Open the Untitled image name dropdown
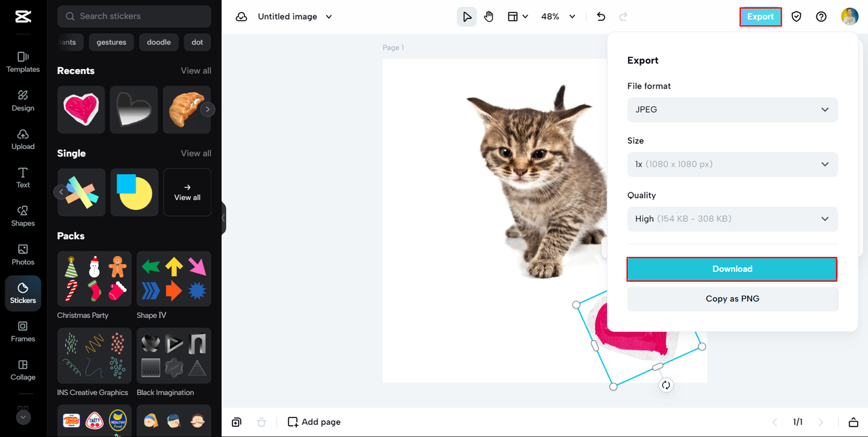Viewport: 868px width, 437px height. (x=295, y=17)
